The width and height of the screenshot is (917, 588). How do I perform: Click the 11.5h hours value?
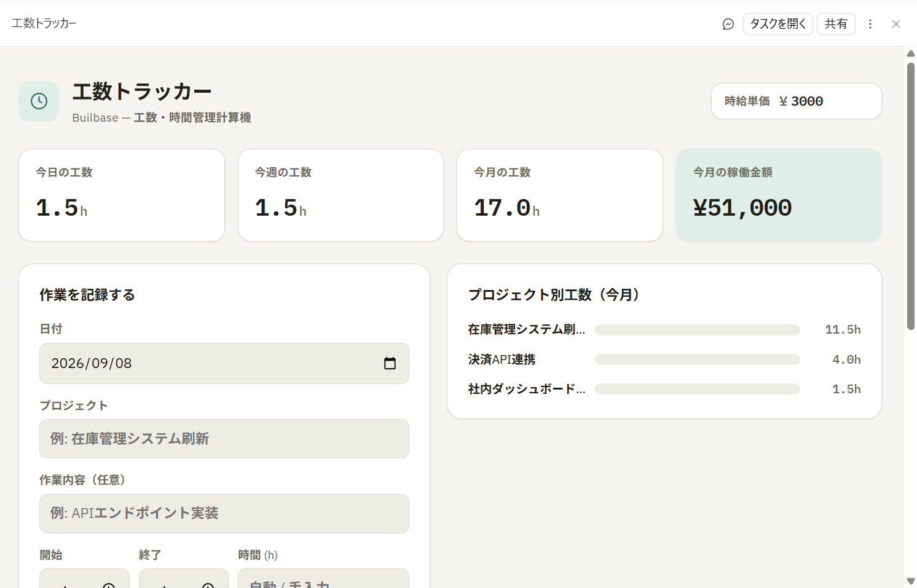coord(843,330)
